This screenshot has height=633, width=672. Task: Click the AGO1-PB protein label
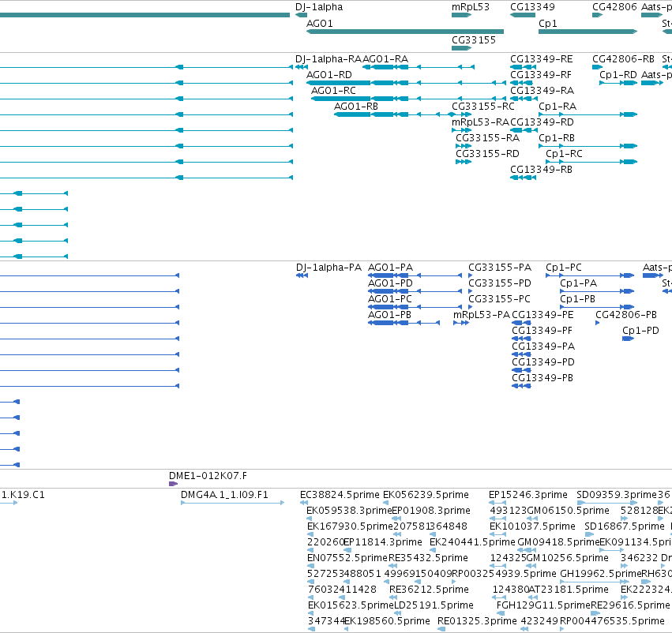pos(389,315)
